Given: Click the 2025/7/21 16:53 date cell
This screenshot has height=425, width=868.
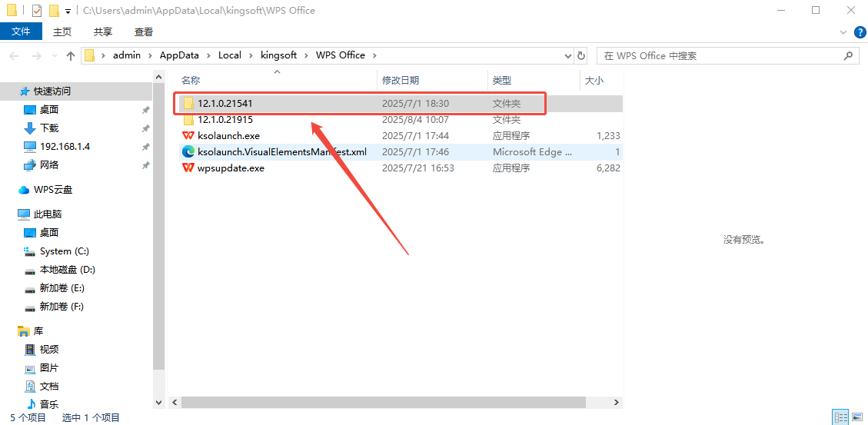Looking at the screenshot, I should (418, 168).
